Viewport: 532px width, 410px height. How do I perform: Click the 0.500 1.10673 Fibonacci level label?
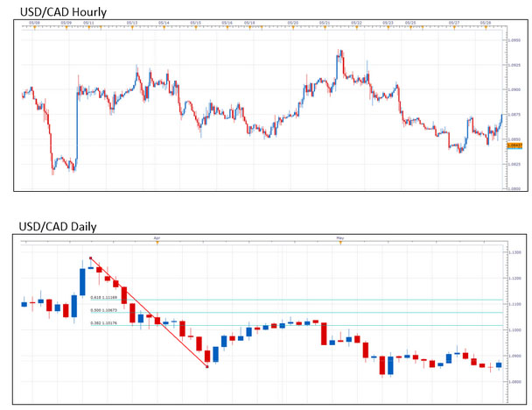(x=104, y=310)
